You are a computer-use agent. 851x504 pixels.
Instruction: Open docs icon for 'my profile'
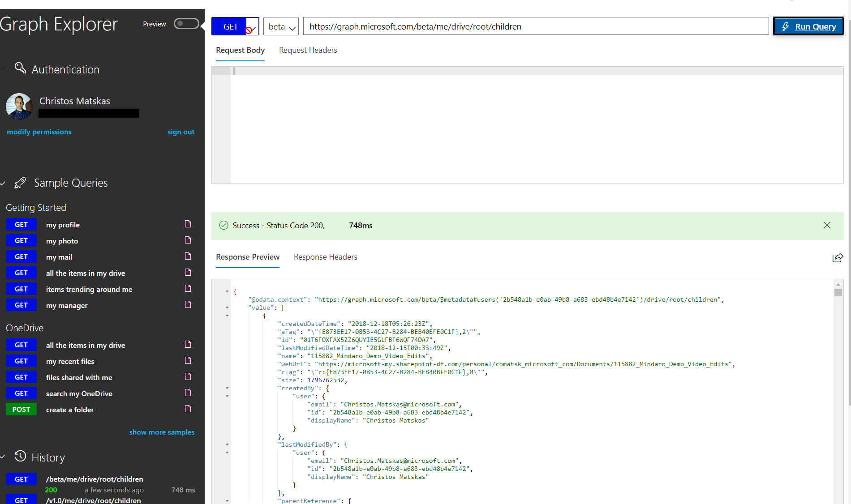coord(188,224)
